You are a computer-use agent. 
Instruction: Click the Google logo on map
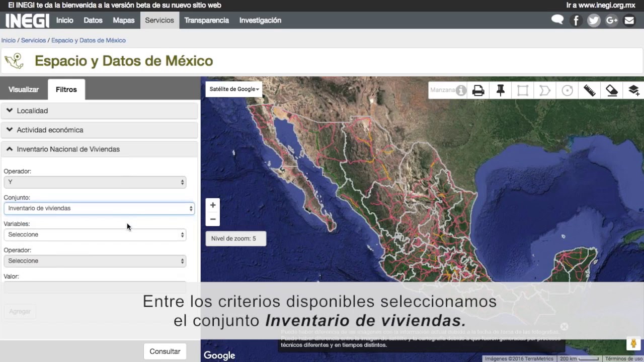[x=219, y=355]
